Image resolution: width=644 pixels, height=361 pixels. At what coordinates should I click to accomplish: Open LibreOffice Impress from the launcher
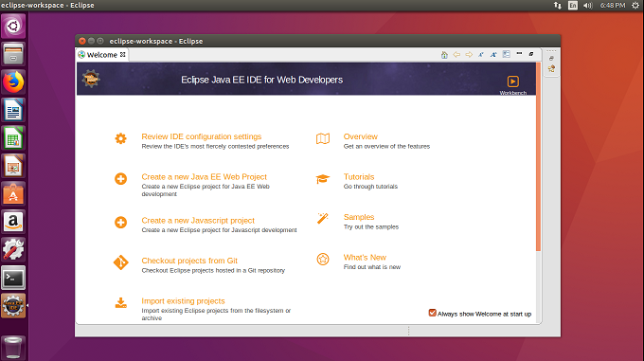(x=13, y=166)
